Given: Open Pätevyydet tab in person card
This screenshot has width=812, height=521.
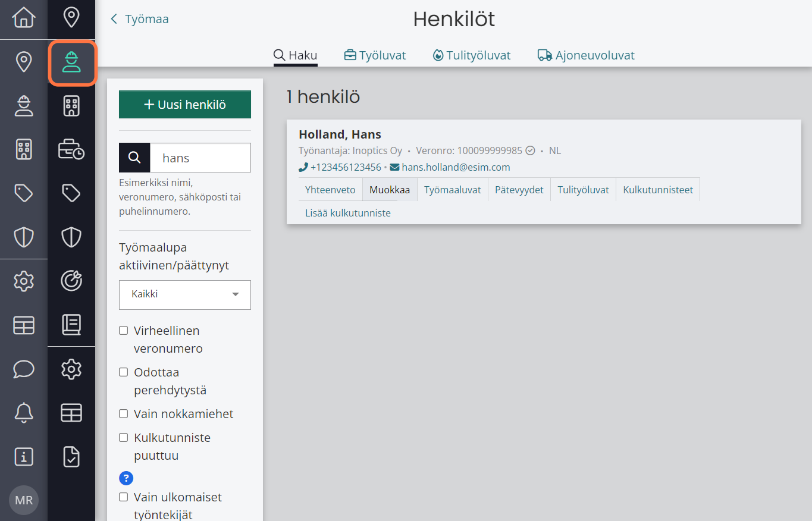Looking at the screenshot, I should tap(519, 190).
